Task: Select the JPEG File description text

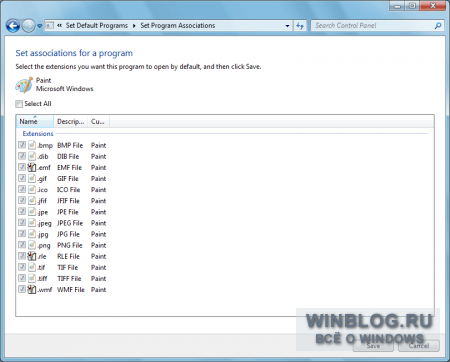Action: tap(70, 223)
